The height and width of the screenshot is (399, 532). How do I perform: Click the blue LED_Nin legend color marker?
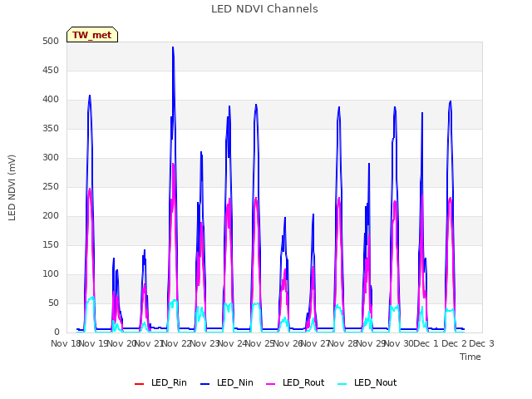pyautogui.click(x=205, y=384)
